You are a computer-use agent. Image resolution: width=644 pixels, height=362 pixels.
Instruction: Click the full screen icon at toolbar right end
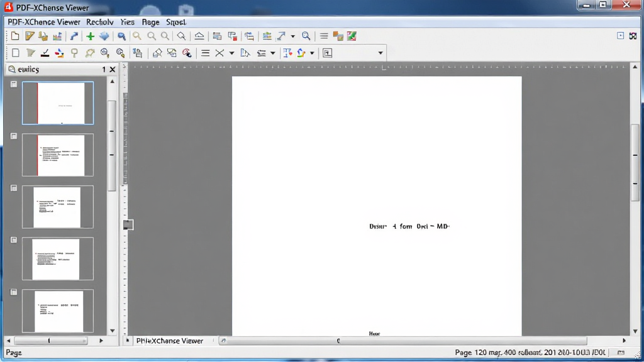(x=633, y=36)
